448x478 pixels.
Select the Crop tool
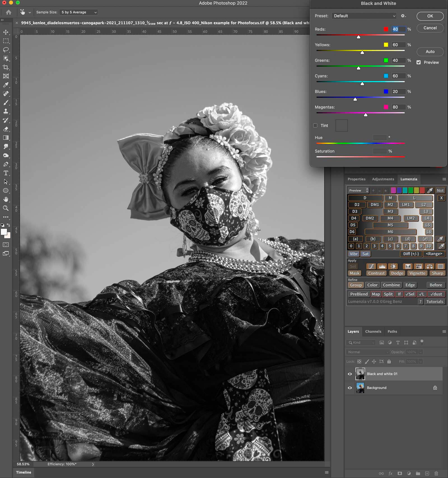pos(6,67)
